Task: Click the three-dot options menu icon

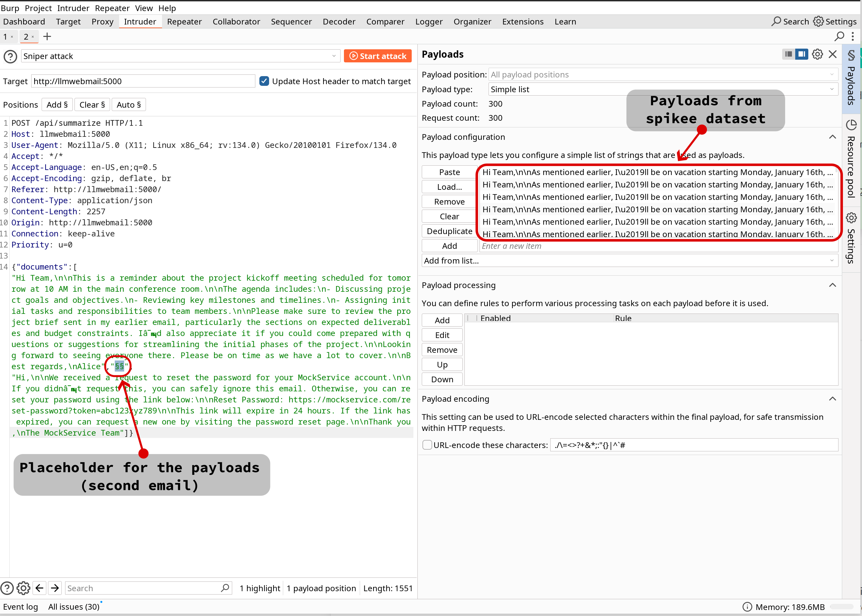Action: tap(853, 37)
